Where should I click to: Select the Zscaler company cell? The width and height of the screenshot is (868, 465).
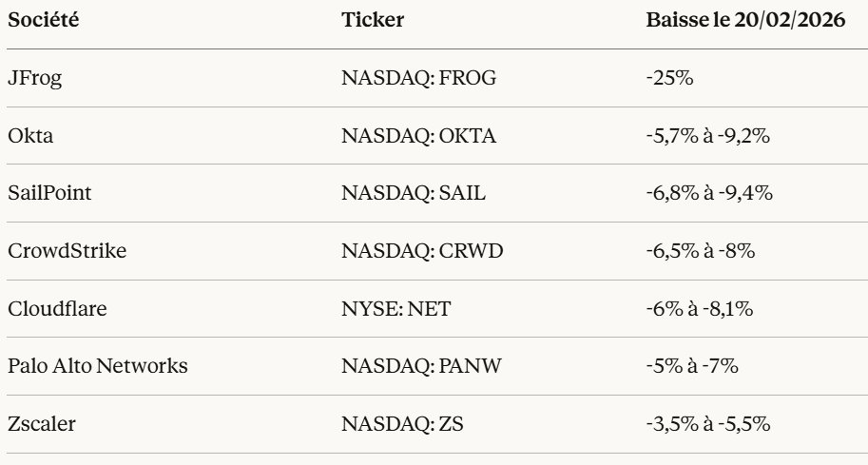41,424
